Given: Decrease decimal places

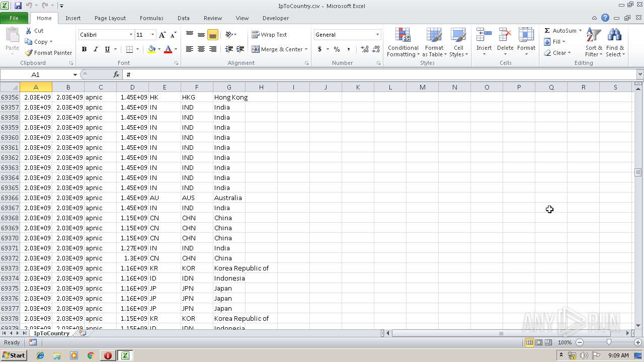Looking at the screenshot, I should point(376,49).
